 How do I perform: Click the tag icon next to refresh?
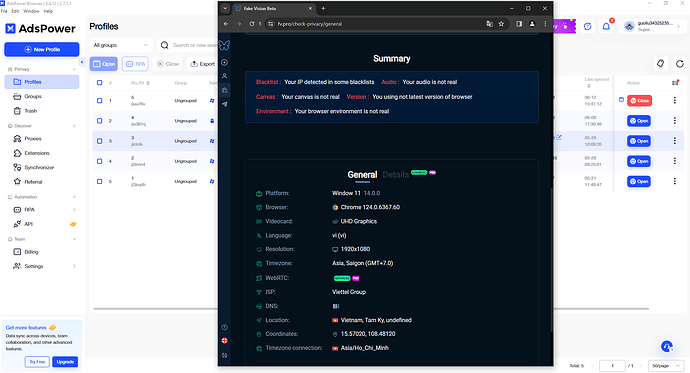pos(661,64)
